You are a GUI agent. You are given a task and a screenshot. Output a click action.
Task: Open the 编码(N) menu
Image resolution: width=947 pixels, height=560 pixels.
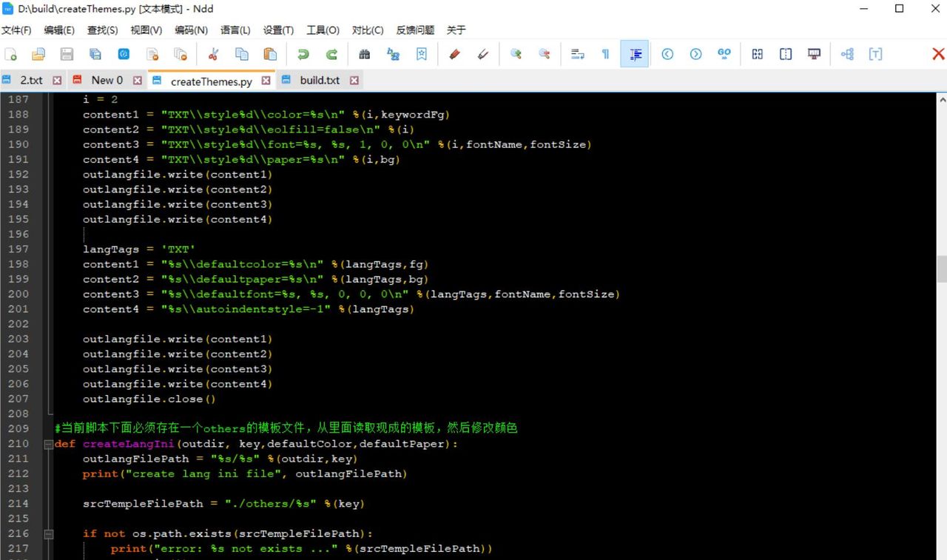(191, 30)
